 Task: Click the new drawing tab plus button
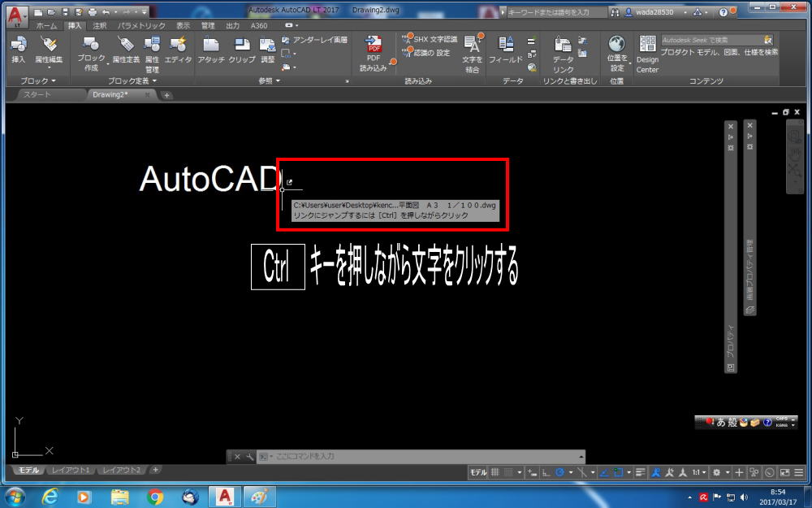click(166, 95)
